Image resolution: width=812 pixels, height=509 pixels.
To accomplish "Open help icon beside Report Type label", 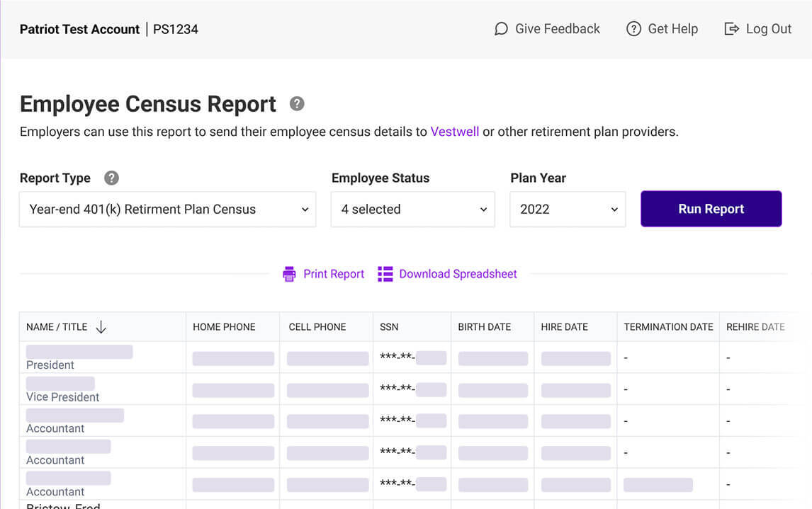I will click(x=111, y=178).
